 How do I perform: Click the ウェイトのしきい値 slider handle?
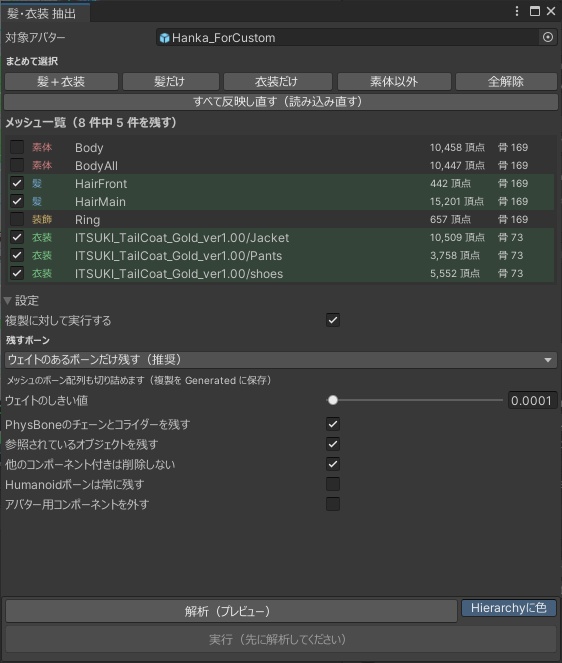click(333, 400)
